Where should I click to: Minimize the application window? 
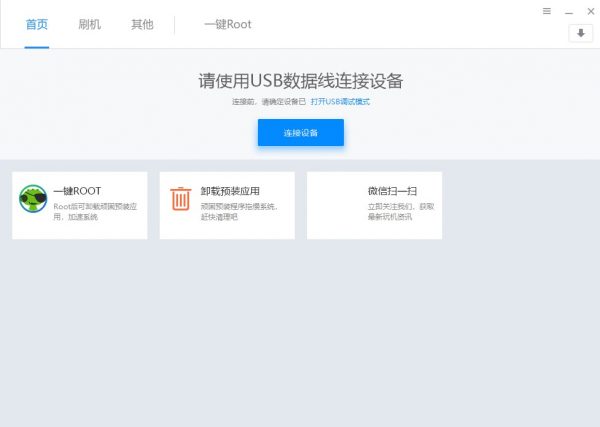[x=569, y=12]
